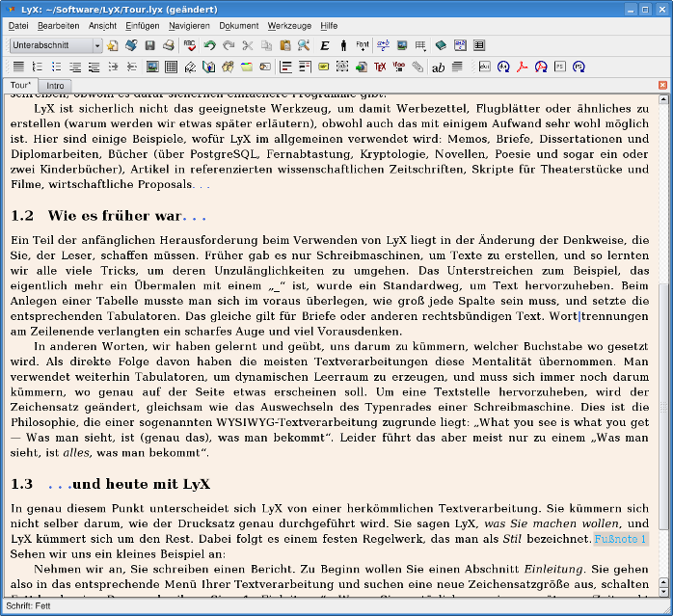Open the Fußnote 1 footnote inset
This screenshot has width=673, height=616.
[x=621, y=539]
